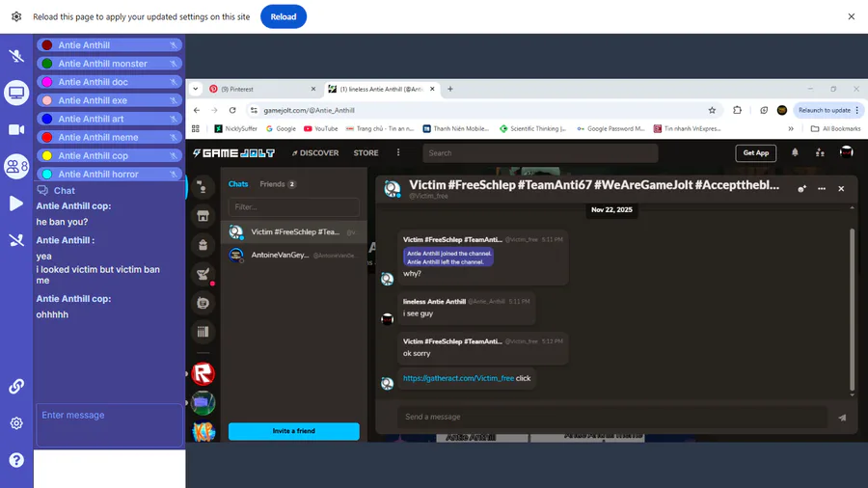Open the gatheract.com/Victim_free link

pos(458,378)
